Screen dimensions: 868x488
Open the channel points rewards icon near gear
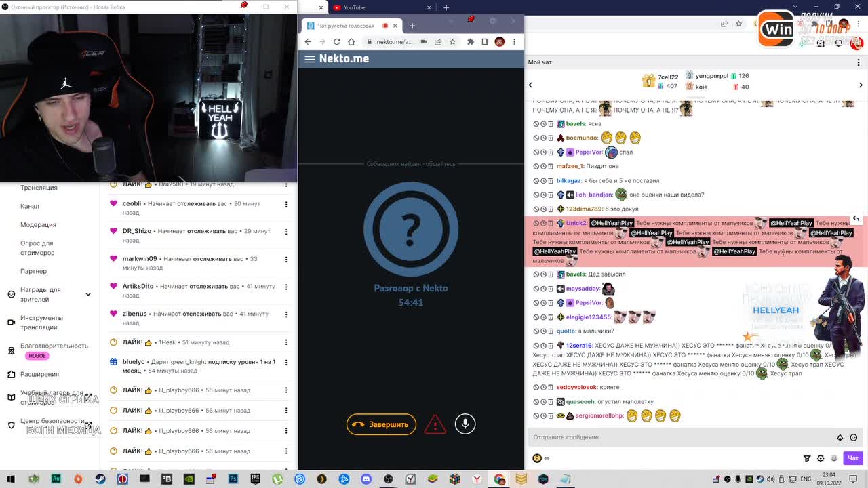click(x=807, y=458)
